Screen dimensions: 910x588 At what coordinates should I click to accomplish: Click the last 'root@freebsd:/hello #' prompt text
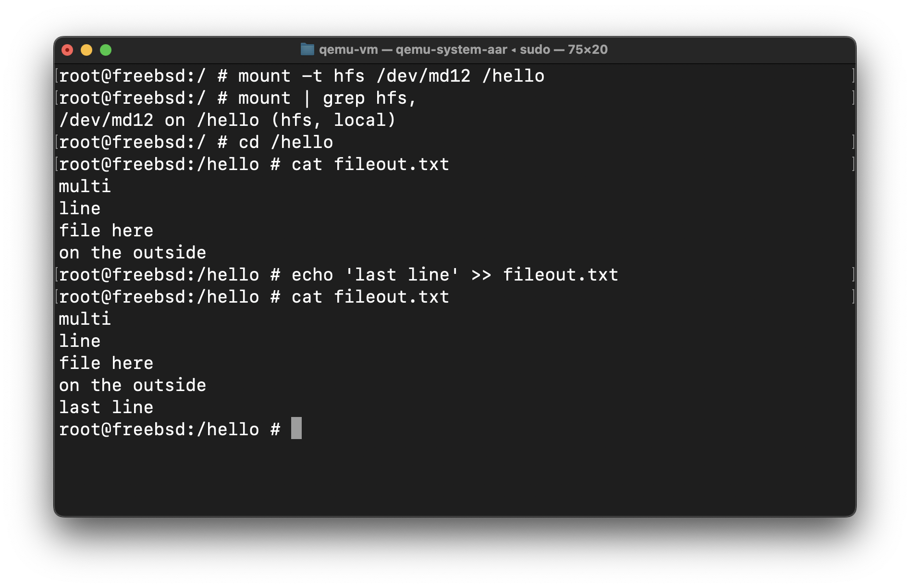tap(170, 429)
